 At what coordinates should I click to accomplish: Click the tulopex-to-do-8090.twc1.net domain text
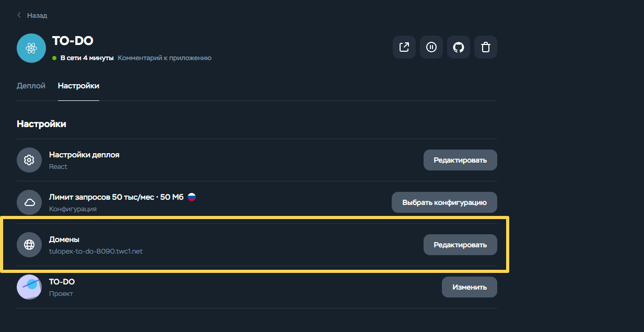click(x=96, y=251)
